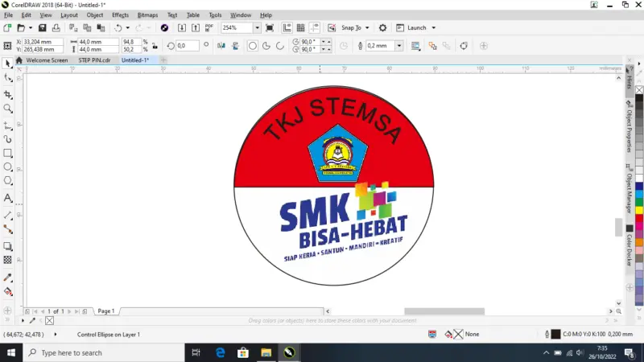The width and height of the screenshot is (644, 362).
Task: Mirror the object horizontally
Action: pyautogui.click(x=221, y=46)
